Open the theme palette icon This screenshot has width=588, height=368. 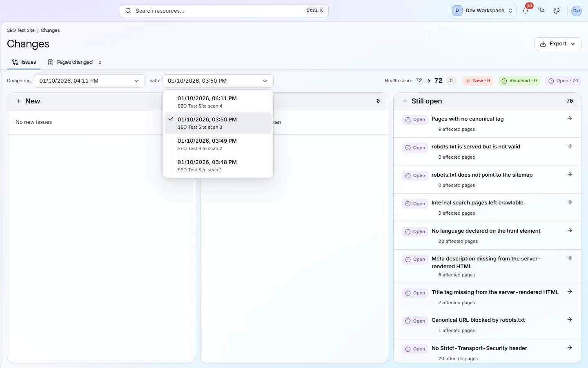(557, 11)
